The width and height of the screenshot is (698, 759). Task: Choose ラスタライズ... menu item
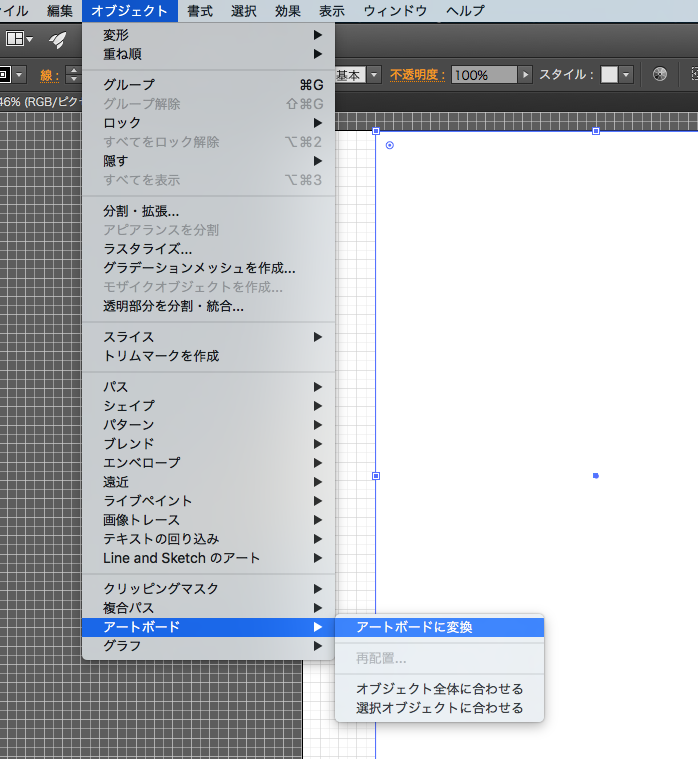[209, 249]
